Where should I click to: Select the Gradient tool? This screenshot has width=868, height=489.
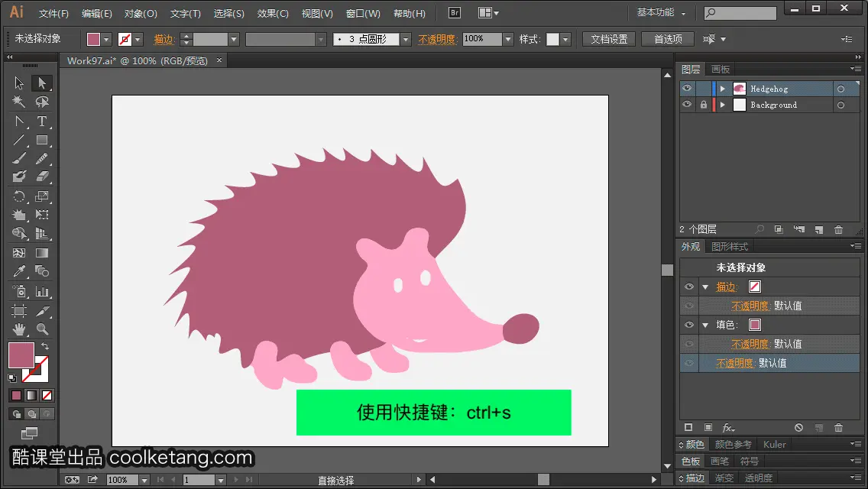tap(41, 253)
